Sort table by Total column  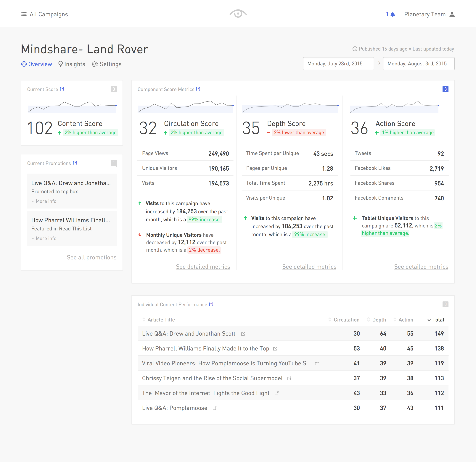436,320
